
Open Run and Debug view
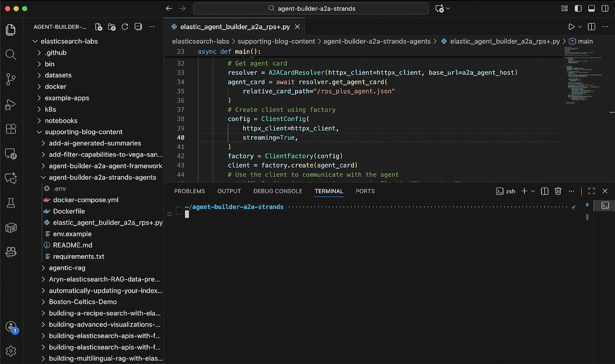[x=11, y=104]
